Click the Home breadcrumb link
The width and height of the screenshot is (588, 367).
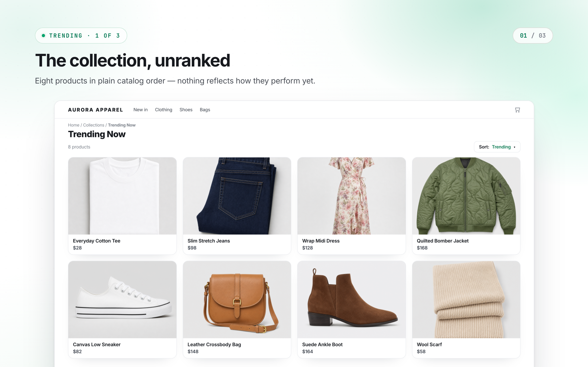pyautogui.click(x=74, y=125)
